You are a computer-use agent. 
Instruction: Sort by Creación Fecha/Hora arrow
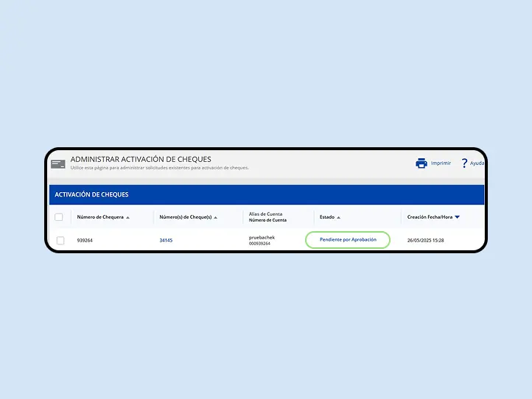click(x=457, y=217)
